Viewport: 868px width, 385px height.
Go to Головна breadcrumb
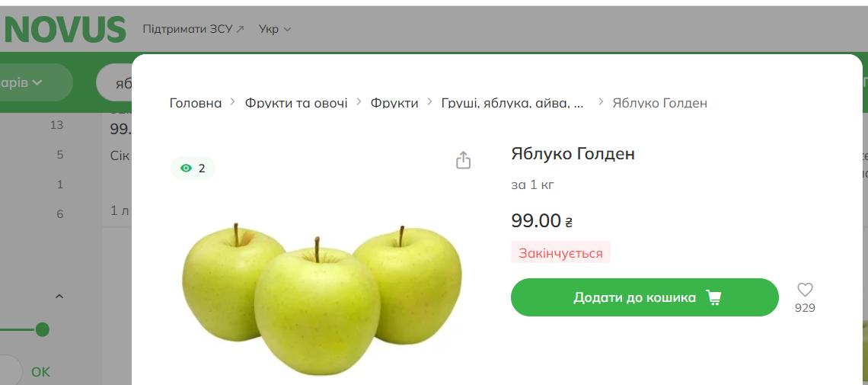196,103
